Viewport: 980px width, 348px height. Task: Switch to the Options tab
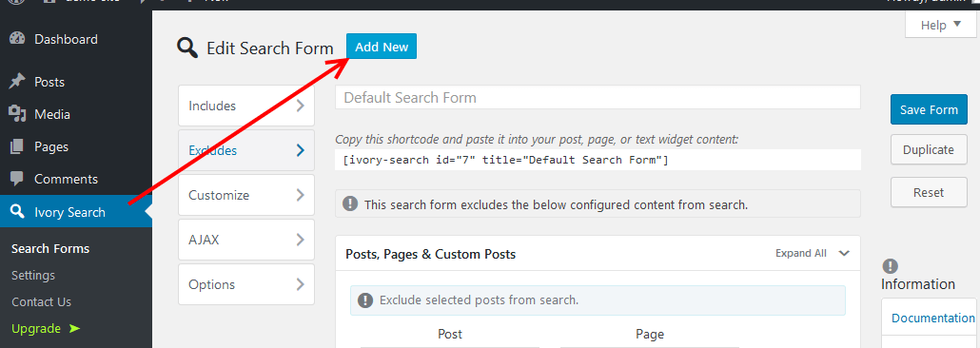click(x=246, y=284)
